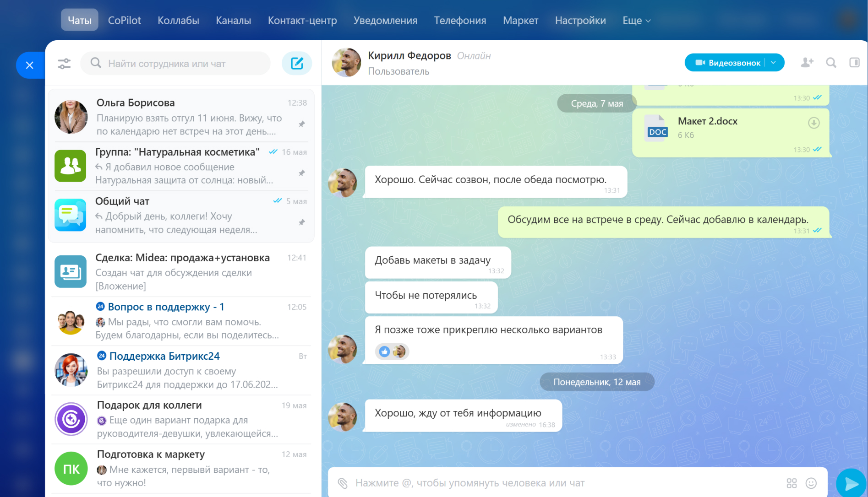The height and width of the screenshot is (497, 868).
Task: Click the pin icon on the Натуральная косметика chat
Action: tap(301, 173)
